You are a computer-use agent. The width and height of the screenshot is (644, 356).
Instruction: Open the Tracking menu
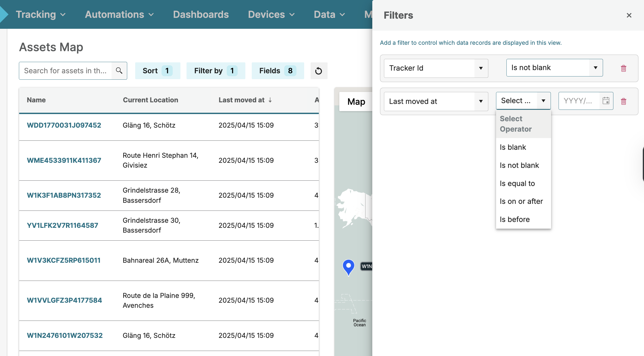click(x=40, y=14)
